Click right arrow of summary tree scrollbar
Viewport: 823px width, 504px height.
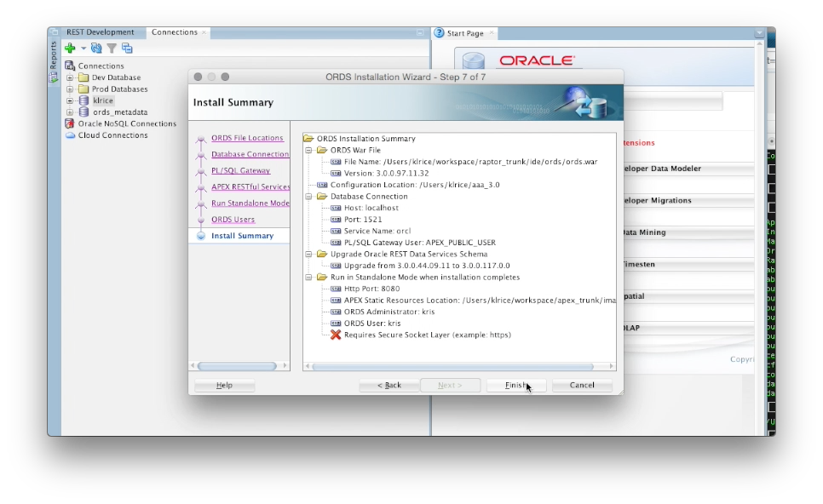[x=612, y=367]
